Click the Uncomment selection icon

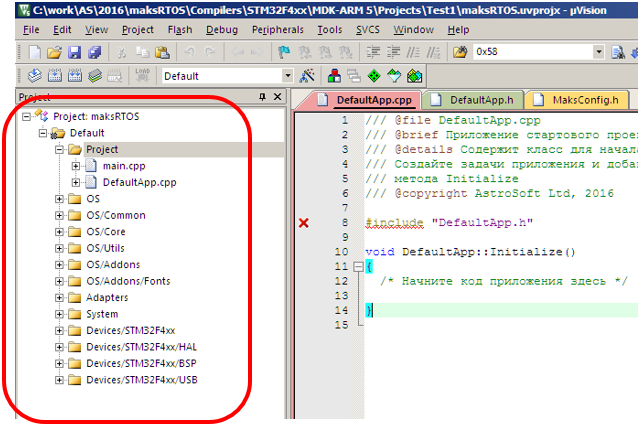point(433,52)
